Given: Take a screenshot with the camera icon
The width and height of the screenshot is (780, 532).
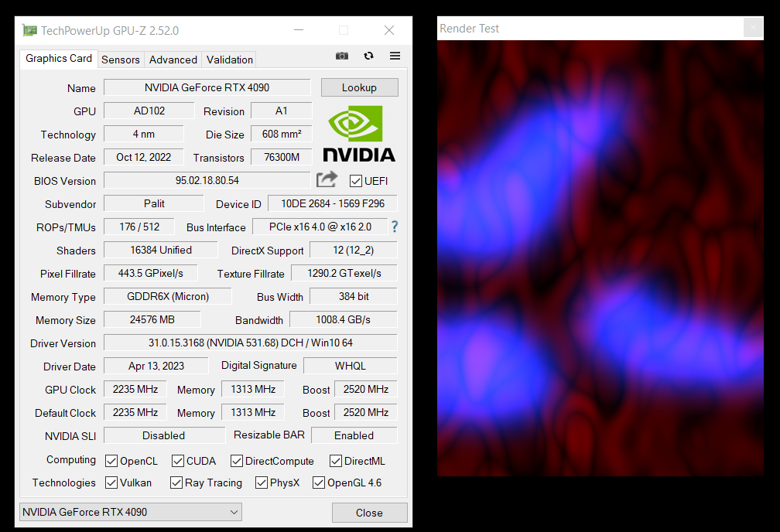Looking at the screenshot, I should pyautogui.click(x=342, y=56).
